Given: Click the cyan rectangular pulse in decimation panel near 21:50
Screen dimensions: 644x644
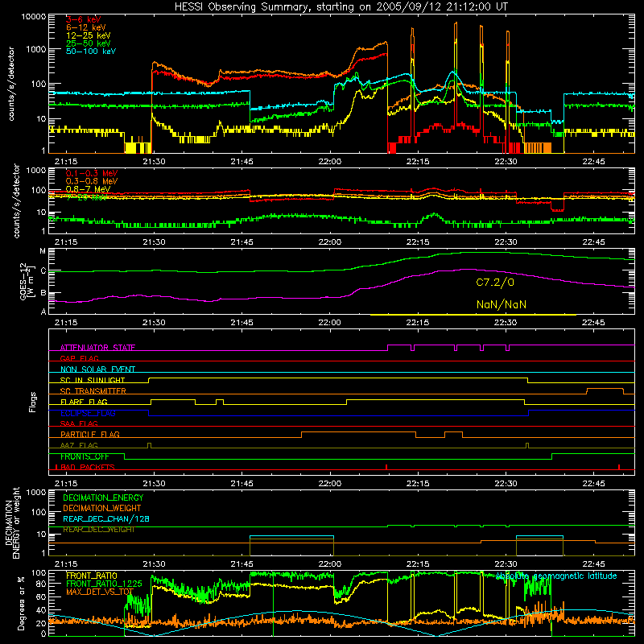Looking at the screenshot, I should click(x=291, y=536).
